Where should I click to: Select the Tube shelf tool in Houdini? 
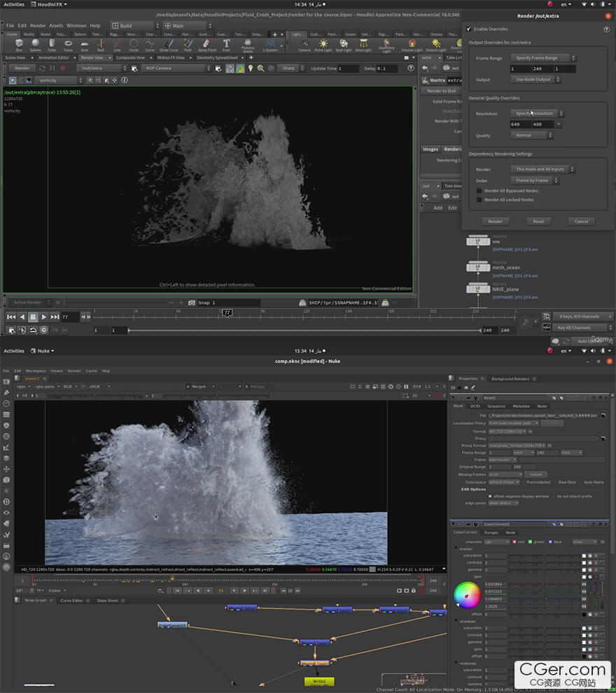point(52,45)
